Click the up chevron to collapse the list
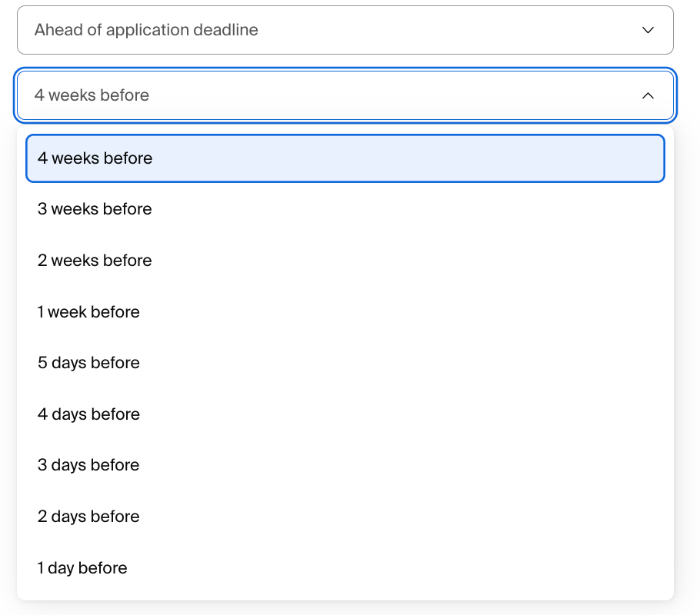700x615 pixels. click(x=648, y=95)
